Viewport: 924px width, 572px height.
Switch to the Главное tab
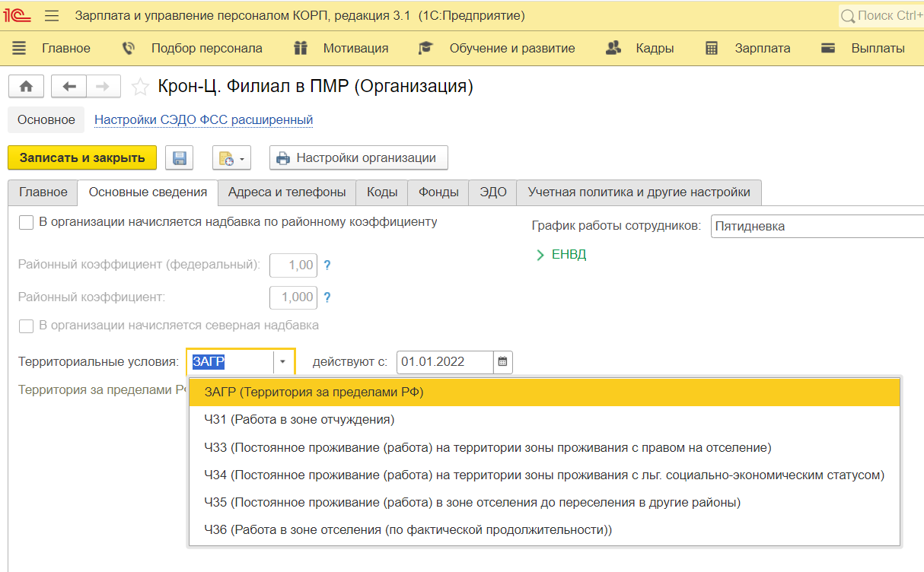point(43,192)
